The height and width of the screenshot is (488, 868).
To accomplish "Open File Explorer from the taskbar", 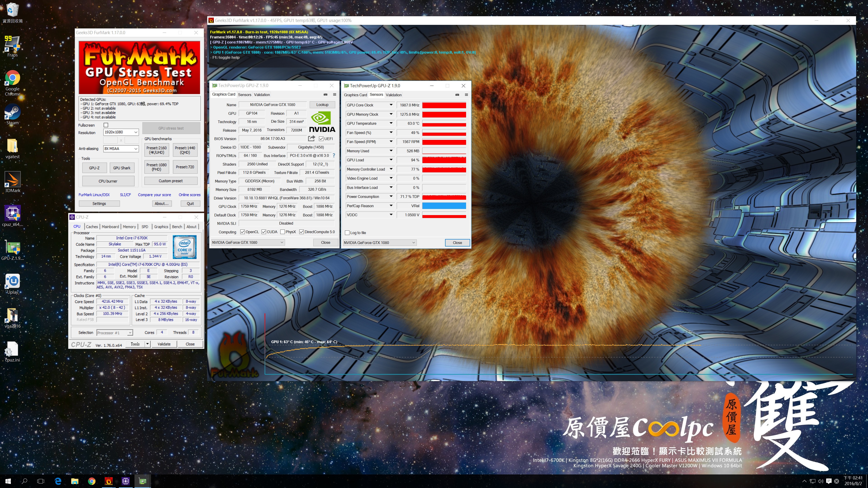I will pyautogui.click(x=75, y=481).
